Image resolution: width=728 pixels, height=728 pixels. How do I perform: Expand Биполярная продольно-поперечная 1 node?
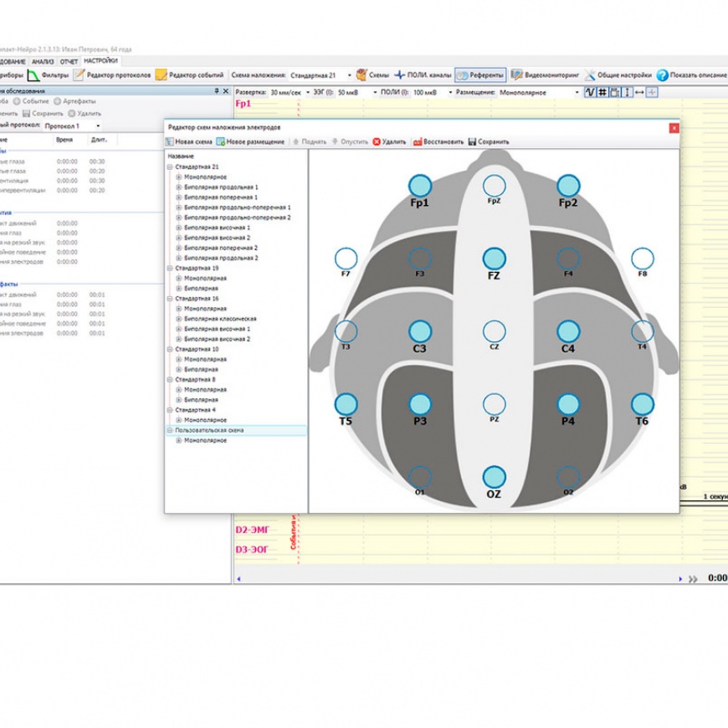coord(179,207)
